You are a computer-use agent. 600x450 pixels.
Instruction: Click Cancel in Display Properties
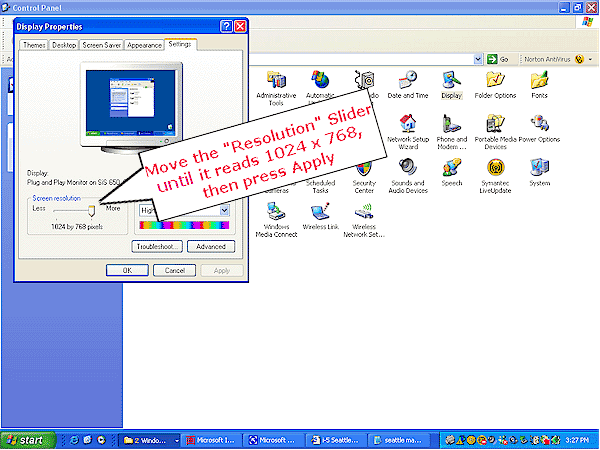click(174, 271)
